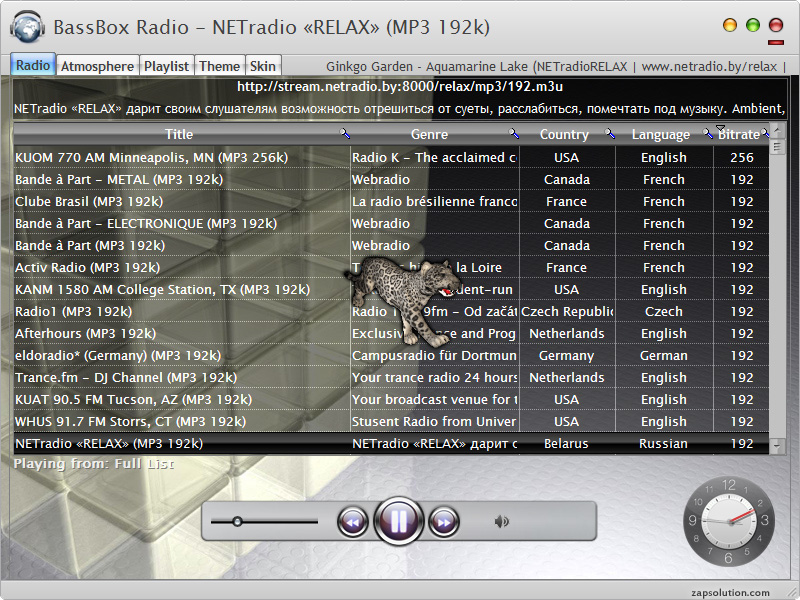Click the search icon beside Country column

coord(610,134)
